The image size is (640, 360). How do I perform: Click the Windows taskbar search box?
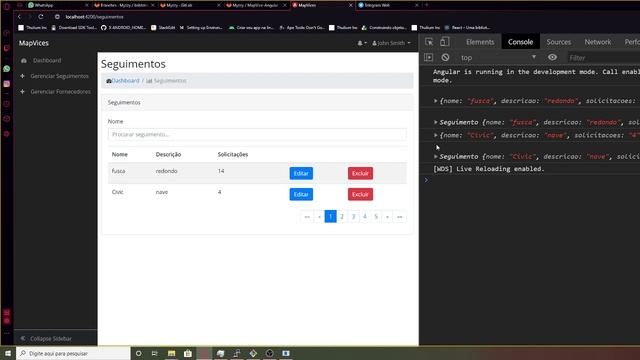73,353
